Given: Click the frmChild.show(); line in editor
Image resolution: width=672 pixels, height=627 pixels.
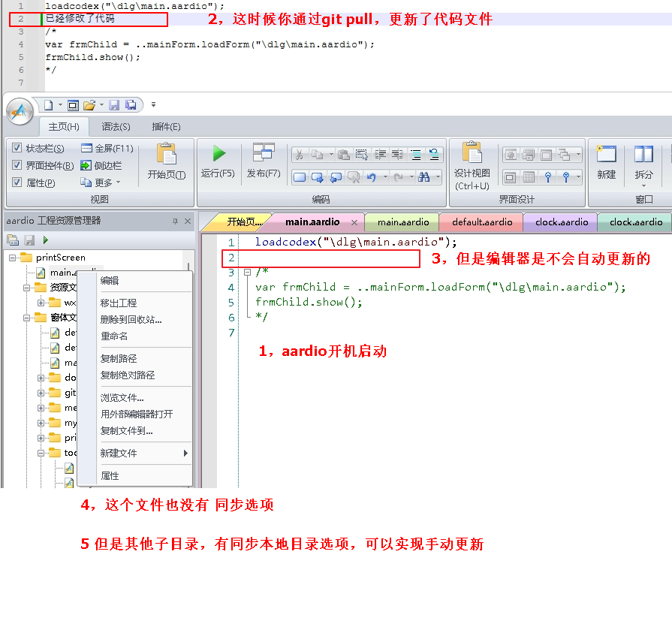Looking at the screenshot, I should [x=309, y=302].
